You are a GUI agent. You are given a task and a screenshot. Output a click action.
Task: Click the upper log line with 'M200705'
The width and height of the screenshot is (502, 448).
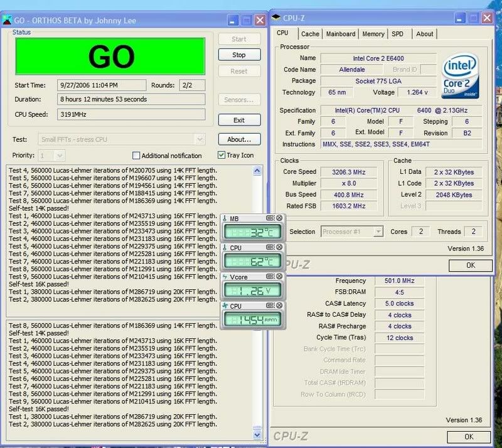click(113, 171)
